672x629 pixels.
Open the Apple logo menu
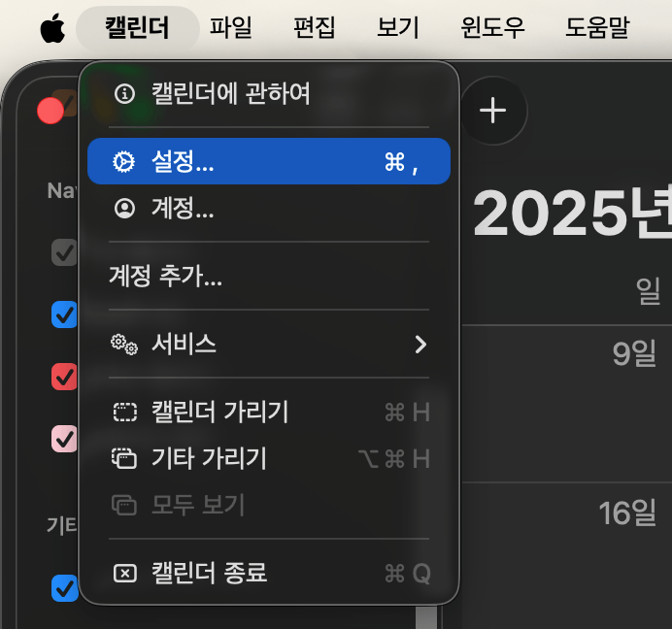click(52, 28)
